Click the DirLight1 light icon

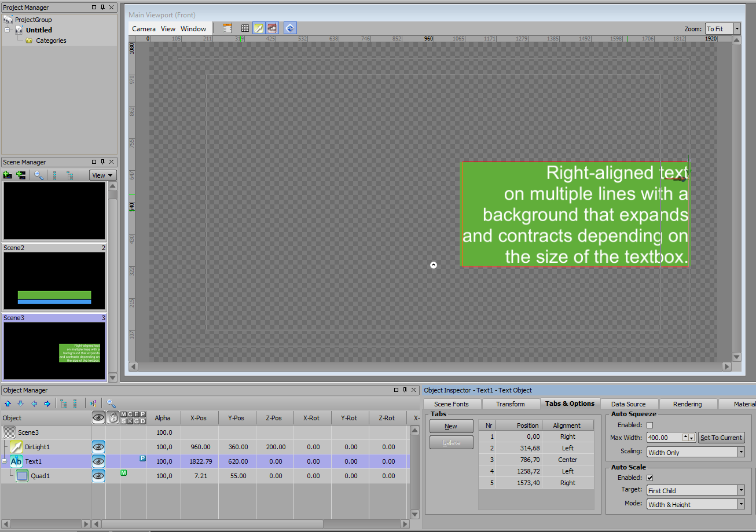[x=16, y=447]
